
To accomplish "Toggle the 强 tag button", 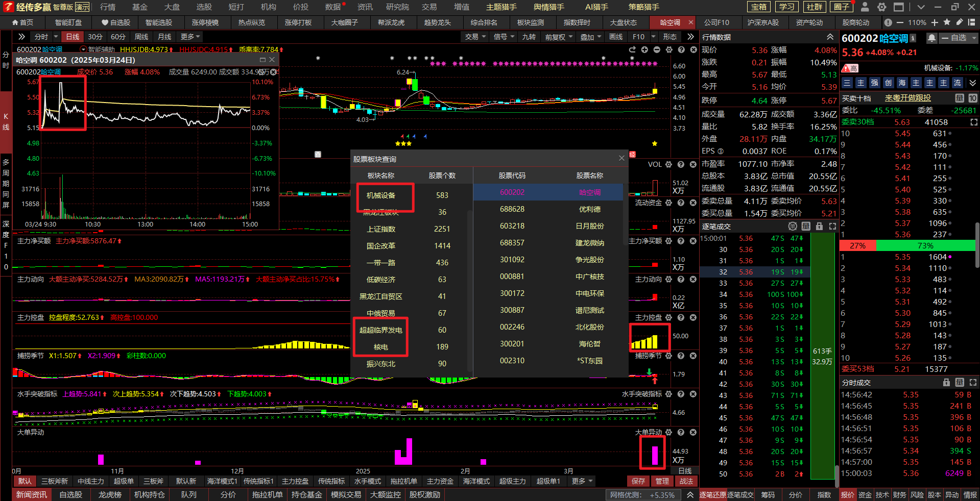I will pyautogui.click(x=874, y=83).
